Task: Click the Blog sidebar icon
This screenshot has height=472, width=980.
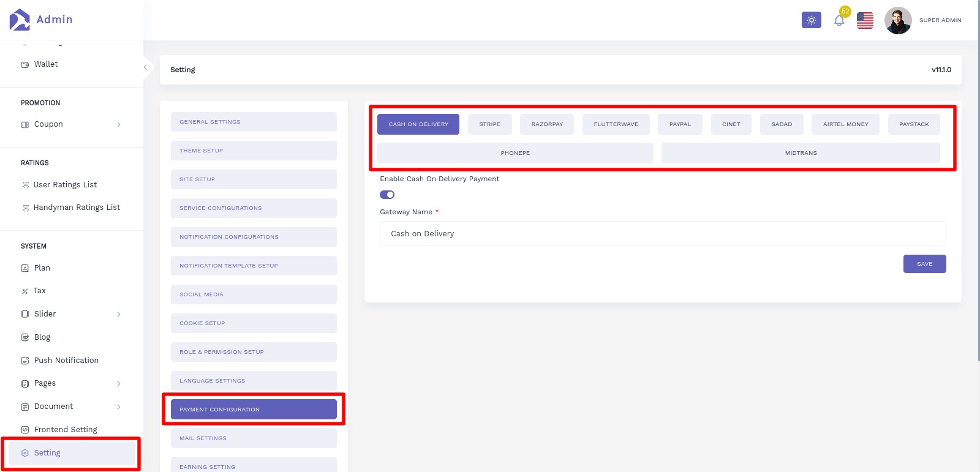Action: (x=25, y=337)
